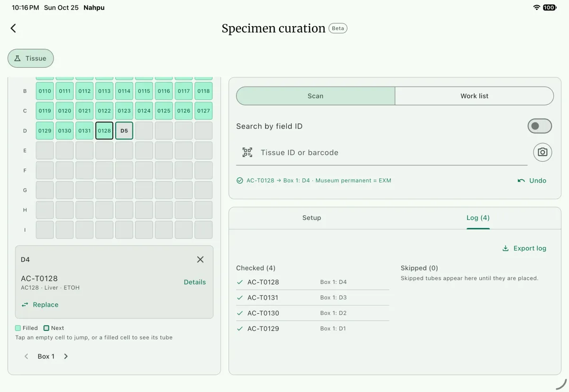Select cell 0120
Screen dimensions: 569x392
[x=64, y=111]
